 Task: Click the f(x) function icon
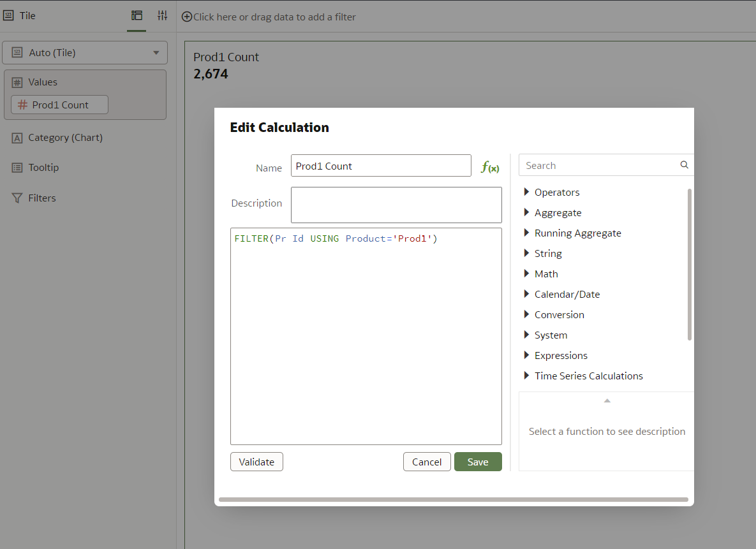(490, 167)
